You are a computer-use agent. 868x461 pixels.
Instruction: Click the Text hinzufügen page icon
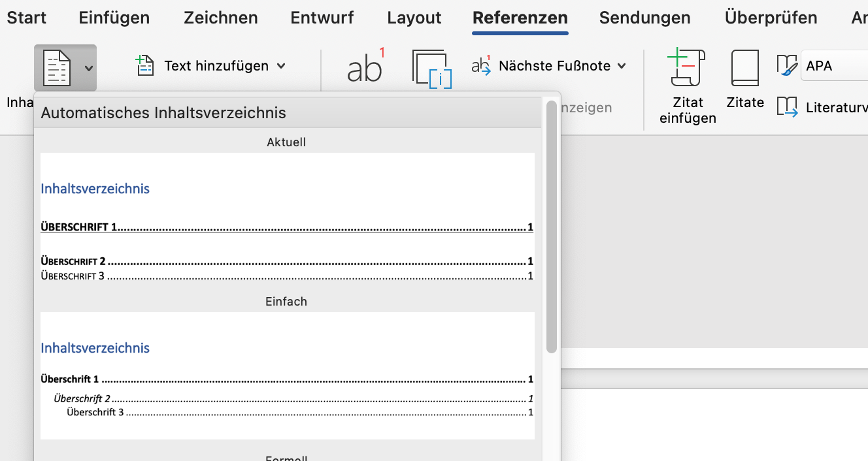pyautogui.click(x=144, y=66)
